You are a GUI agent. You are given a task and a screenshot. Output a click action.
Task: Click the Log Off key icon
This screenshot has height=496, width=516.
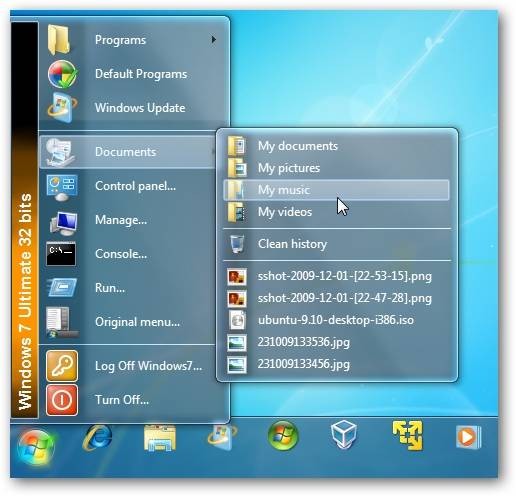click(x=62, y=366)
